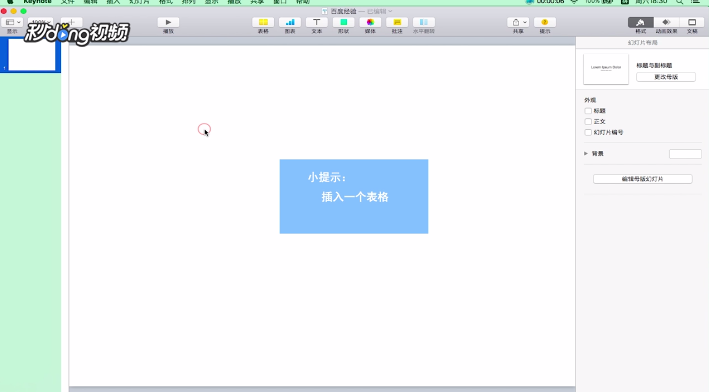
Task: Click the Wi-Fi status icon
Action: point(574,2)
